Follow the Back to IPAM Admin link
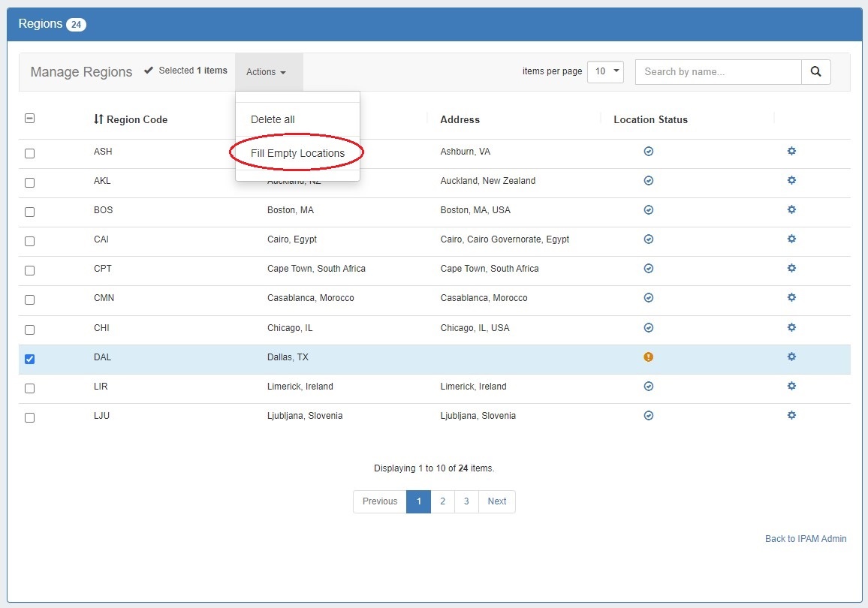This screenshot has height=608, width=868. click(x=806, y=539)
